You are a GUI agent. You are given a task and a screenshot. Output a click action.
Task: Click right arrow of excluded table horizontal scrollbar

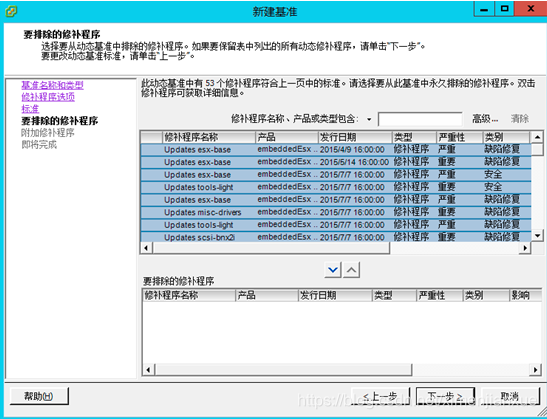point(536,369)
